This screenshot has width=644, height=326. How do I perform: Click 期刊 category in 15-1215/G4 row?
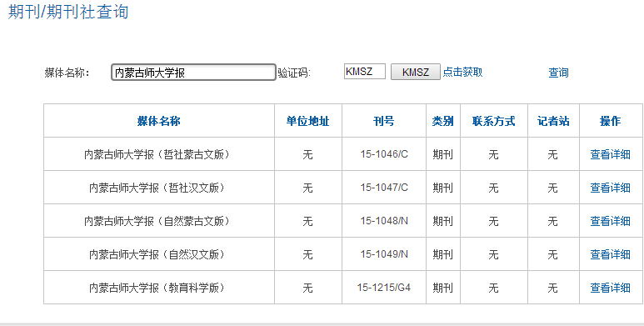pyautogui.click(x=442, y=288)
